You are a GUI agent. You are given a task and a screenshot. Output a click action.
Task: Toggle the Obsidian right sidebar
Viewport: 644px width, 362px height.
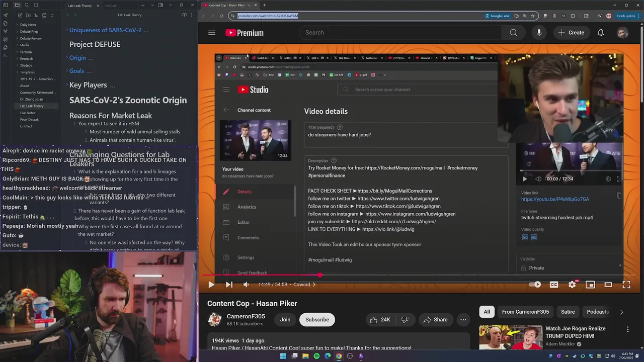coord(160,5)
